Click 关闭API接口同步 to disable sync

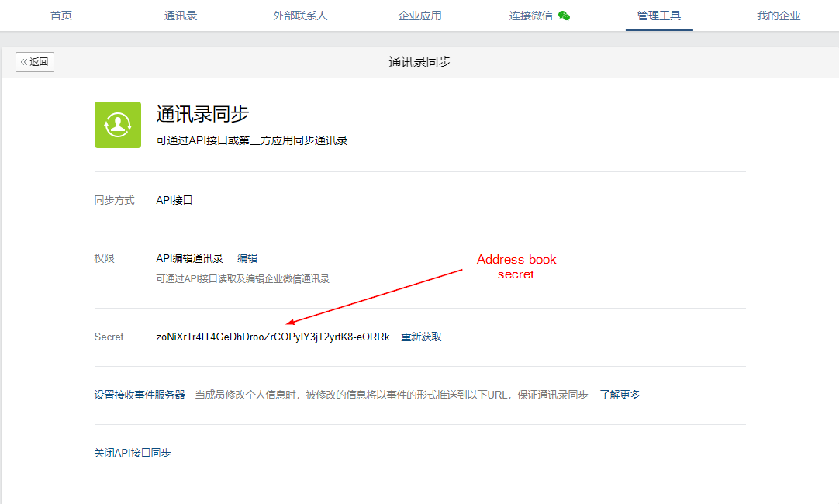tap(133, 452)
